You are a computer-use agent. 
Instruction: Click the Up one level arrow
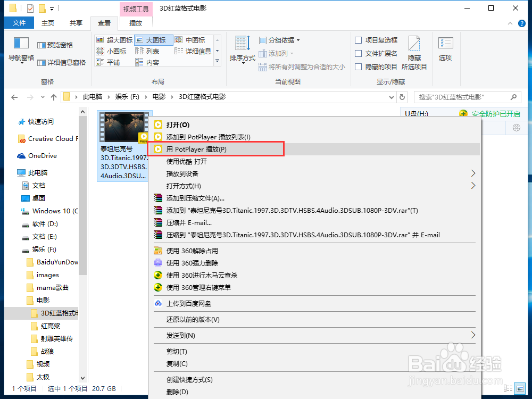coord(54,97)
